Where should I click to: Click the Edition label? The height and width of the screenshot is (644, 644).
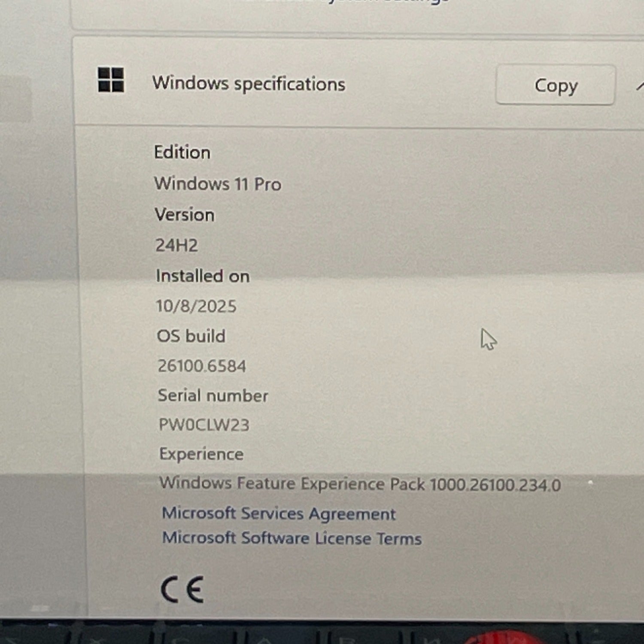point(182,152)
